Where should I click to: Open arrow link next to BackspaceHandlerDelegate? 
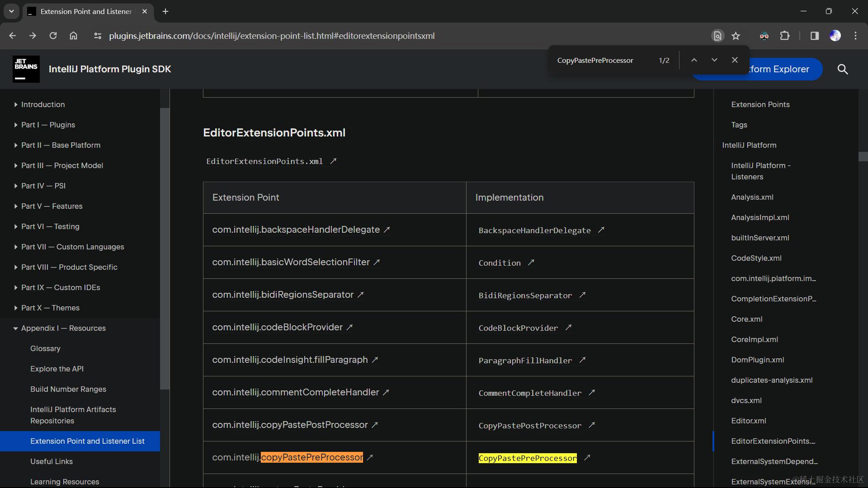click(x=601, y=230)
